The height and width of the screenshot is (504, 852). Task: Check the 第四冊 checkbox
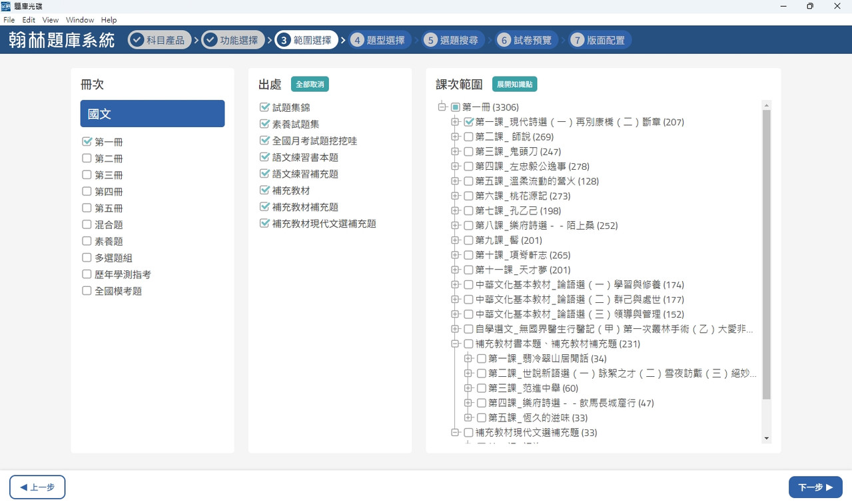(87, 192)
